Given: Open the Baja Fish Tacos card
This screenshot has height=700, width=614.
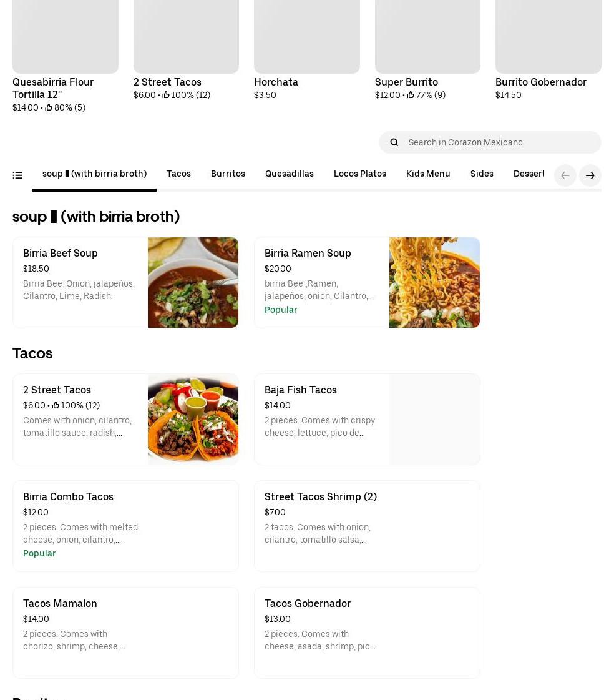Looking at the screenshot, I should coord(367,419).
